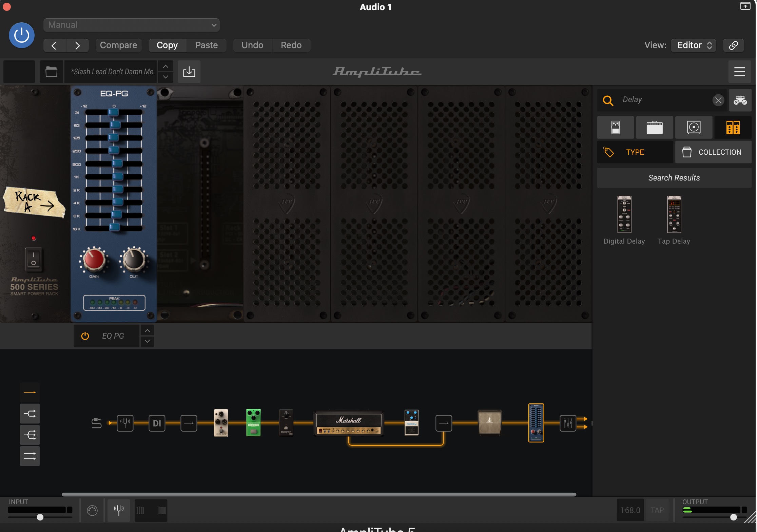Screen dimensions: 757x532
Task: Click the save preset icon
Action: (189, 72)
